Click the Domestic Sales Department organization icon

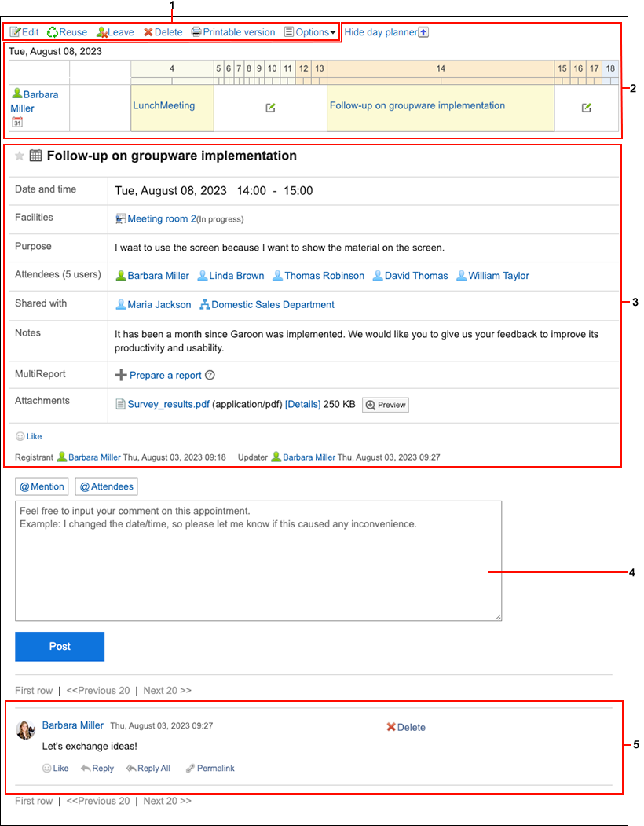(x=205, y=304)
